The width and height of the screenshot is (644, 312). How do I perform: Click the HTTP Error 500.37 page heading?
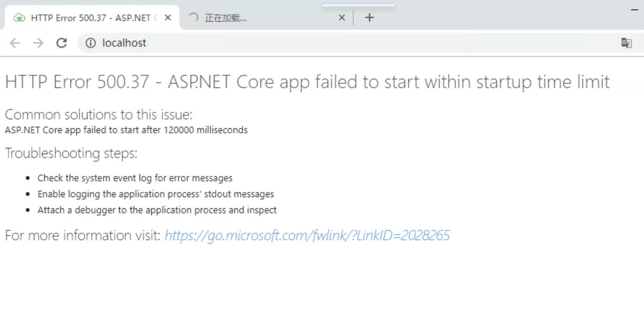pyautogui.click(x=307, y=82)
